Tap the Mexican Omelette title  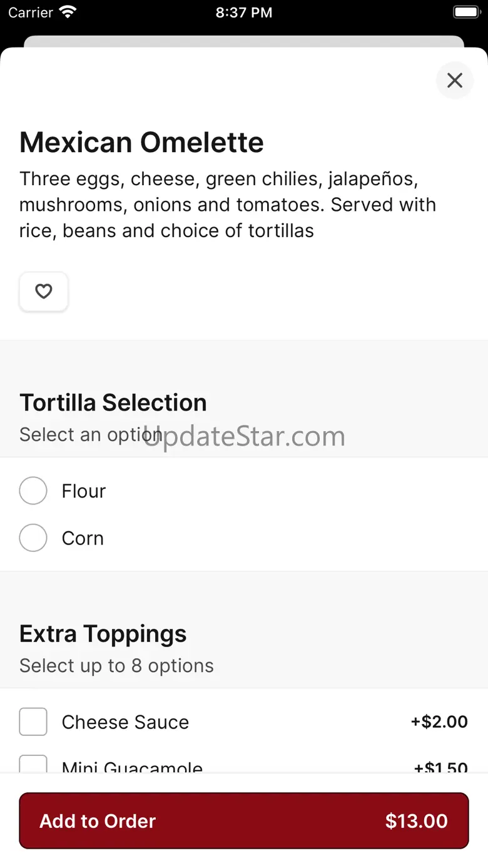[x=141, y=143]
